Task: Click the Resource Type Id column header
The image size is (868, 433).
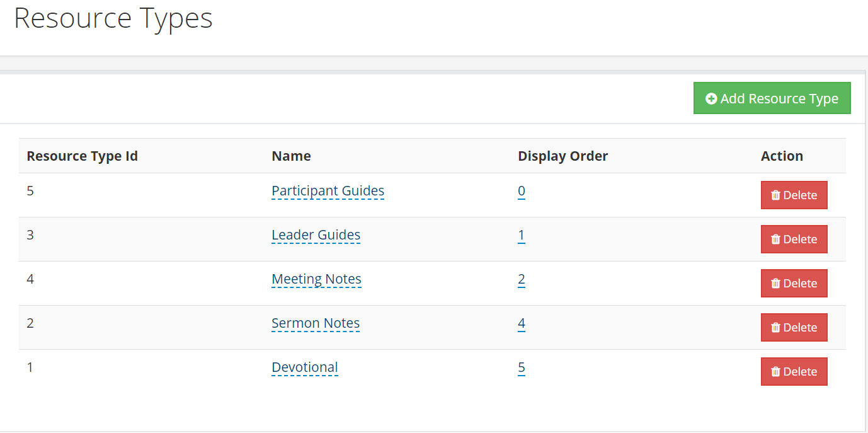Action: coord(82,156)
